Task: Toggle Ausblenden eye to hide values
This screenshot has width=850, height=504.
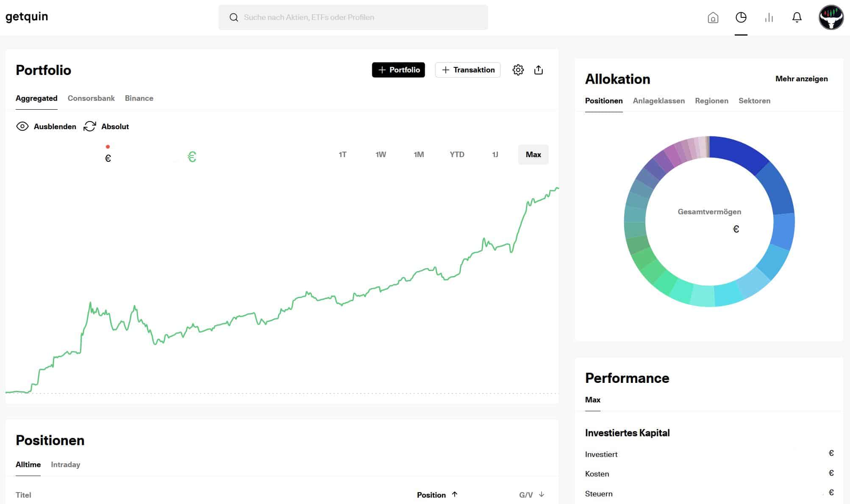Action: [x=46, y=126]
